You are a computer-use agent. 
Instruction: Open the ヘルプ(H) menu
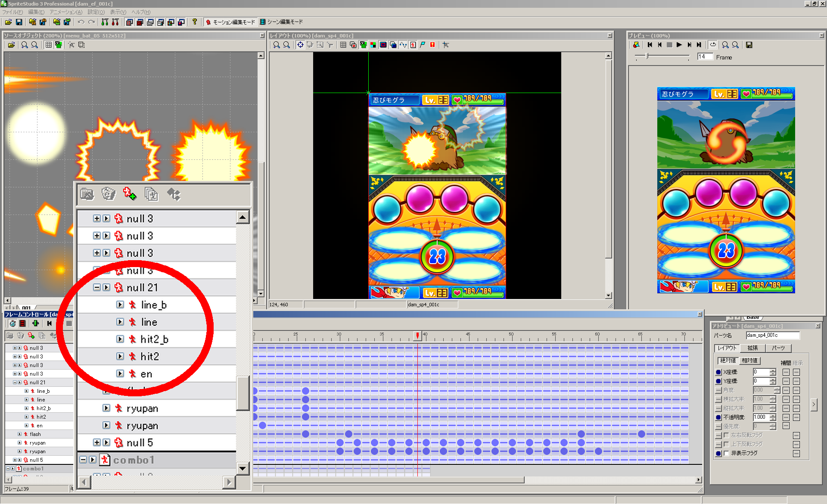tap(141, 12)
